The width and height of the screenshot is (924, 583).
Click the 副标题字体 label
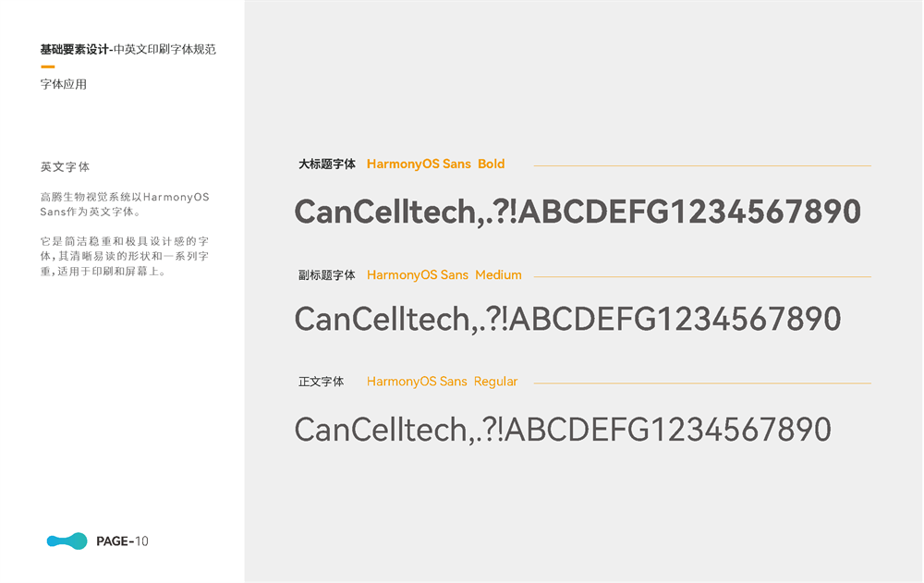(x=326, y=275)
